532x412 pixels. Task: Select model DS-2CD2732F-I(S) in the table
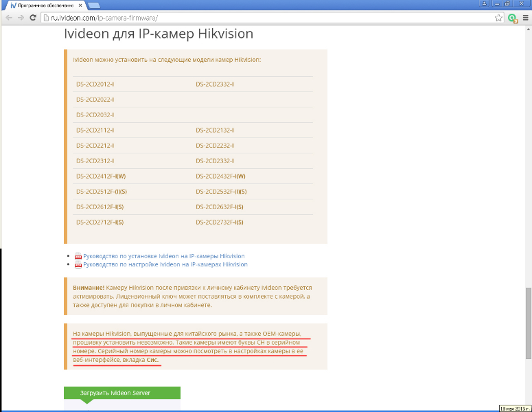220,222
